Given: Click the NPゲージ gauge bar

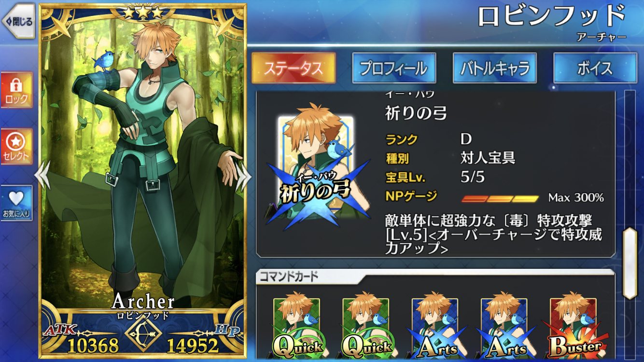Looking at the screenshot, I should click(500, 198).
